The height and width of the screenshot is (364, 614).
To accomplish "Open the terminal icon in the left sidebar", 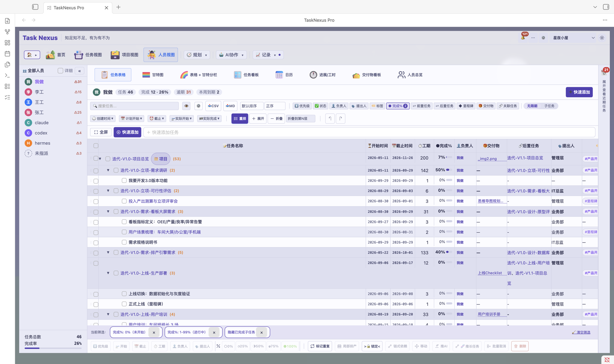I will pyautogui.click(x=8, y=75).
